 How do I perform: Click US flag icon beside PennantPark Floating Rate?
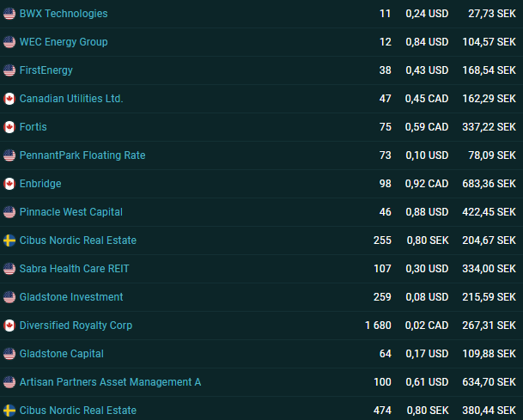pyautogui.click(x=9, y=155)
